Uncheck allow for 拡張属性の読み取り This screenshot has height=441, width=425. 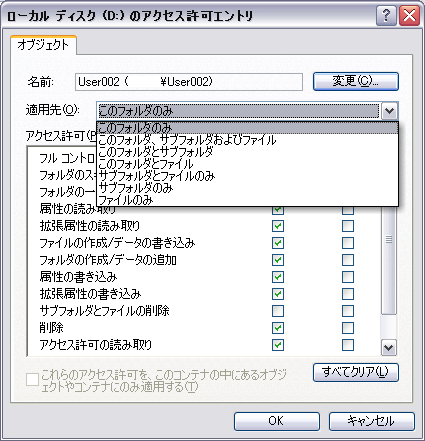pyautogui.click(x=278, y=226)
